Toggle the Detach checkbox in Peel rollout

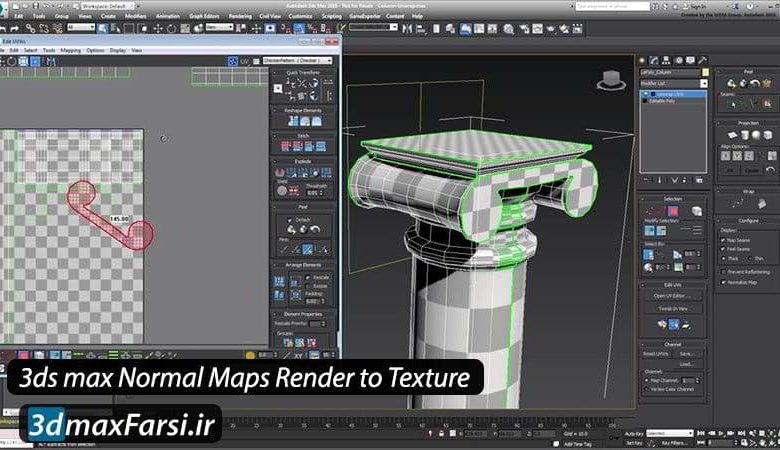click(x=290, y=220)
